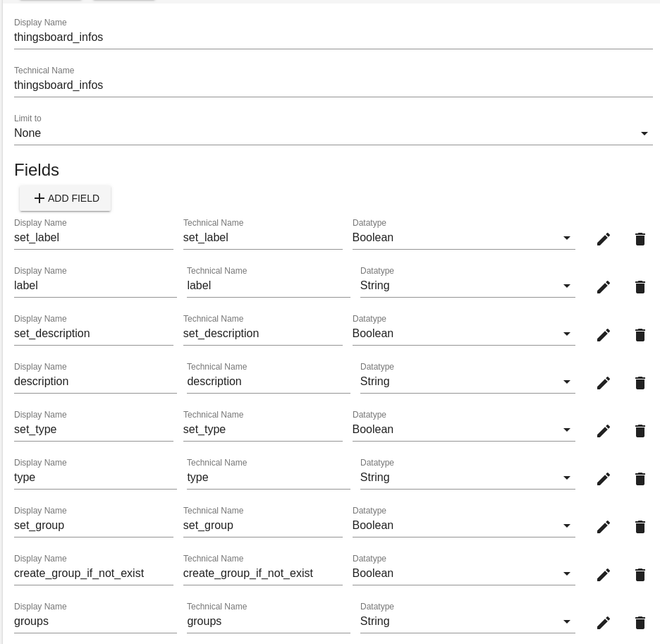Open the Datatype dropdown for set_label
This screenshot has width=660, height=644.
pos(463,238)
